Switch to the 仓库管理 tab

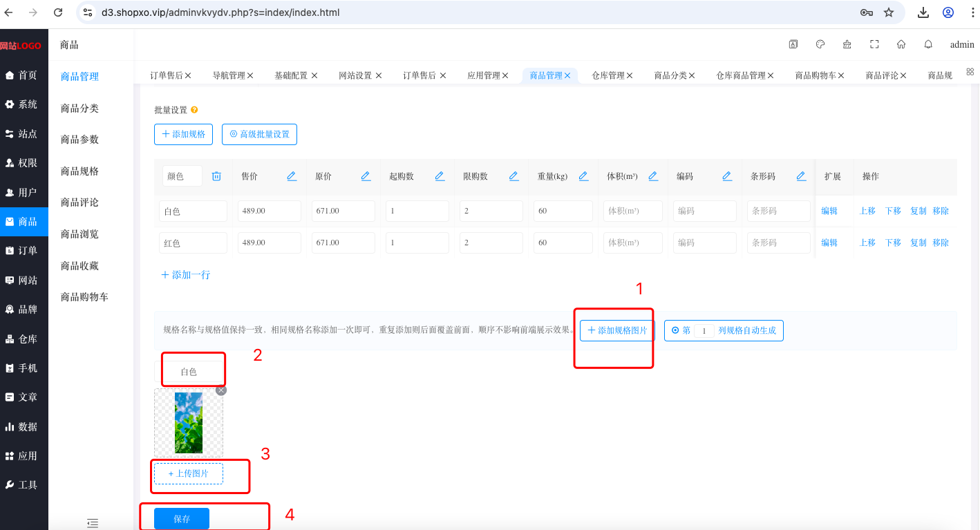pyautogui.click(x=608, y=75)
